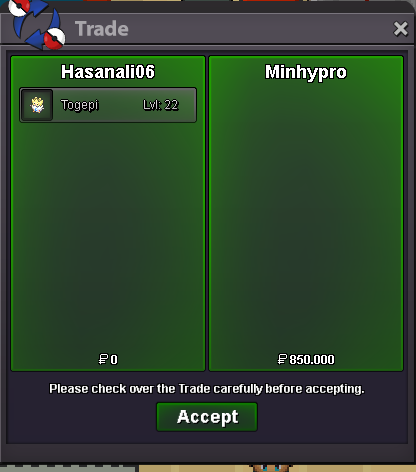Select the Togepi sprite icon
This screenshot has height=472, width=416.
click(x=37, y=105)
